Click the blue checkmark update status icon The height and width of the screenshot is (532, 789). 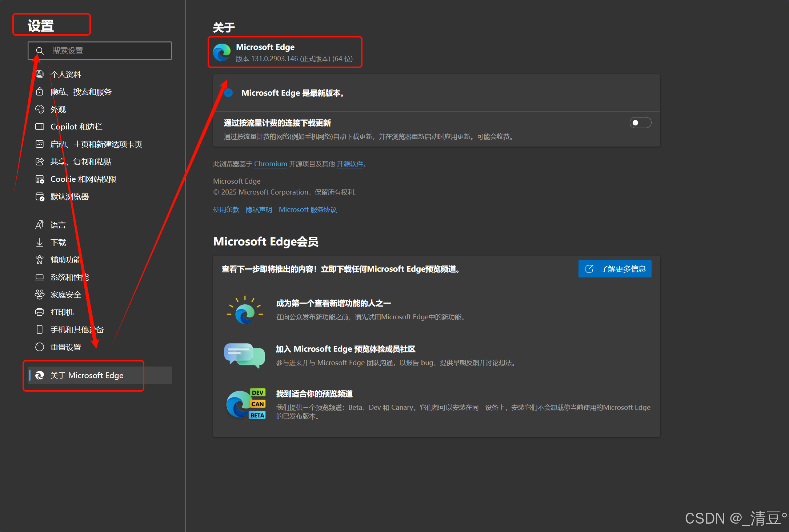(x=228, y=93)
